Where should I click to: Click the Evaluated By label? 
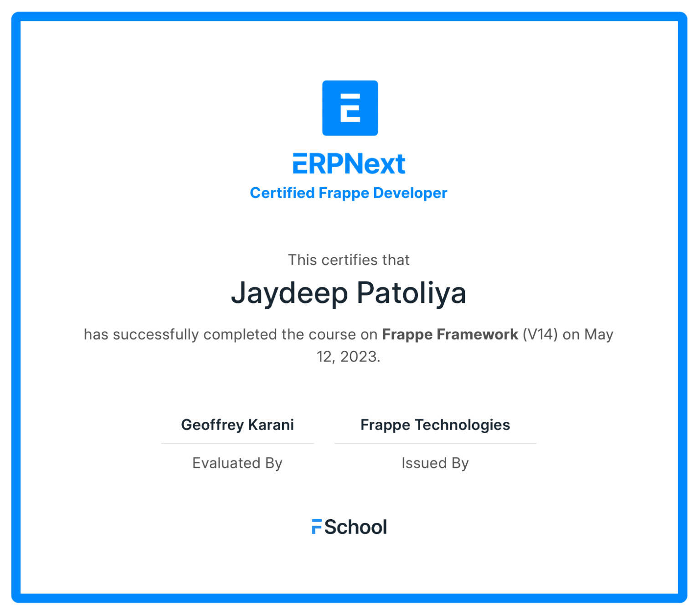237,463
